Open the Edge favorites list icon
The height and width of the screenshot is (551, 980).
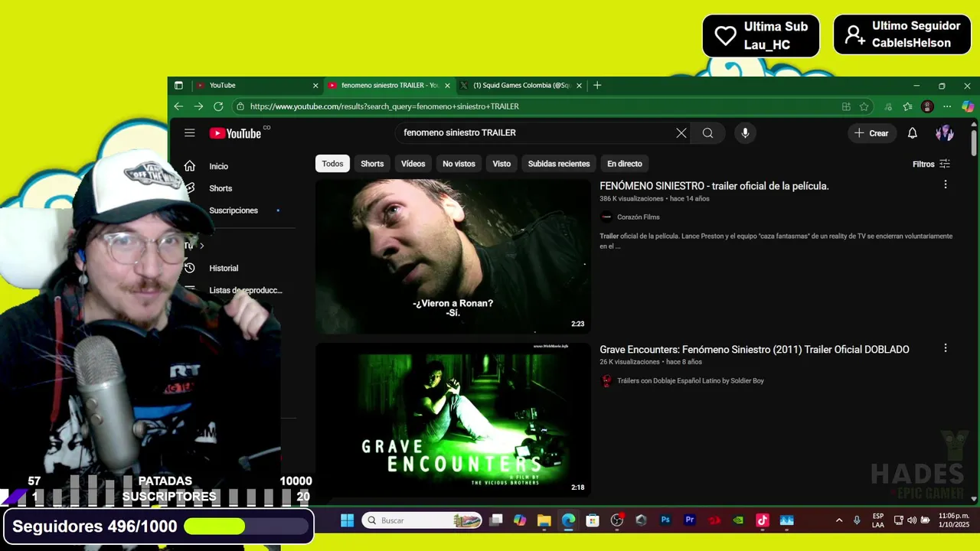907,106
